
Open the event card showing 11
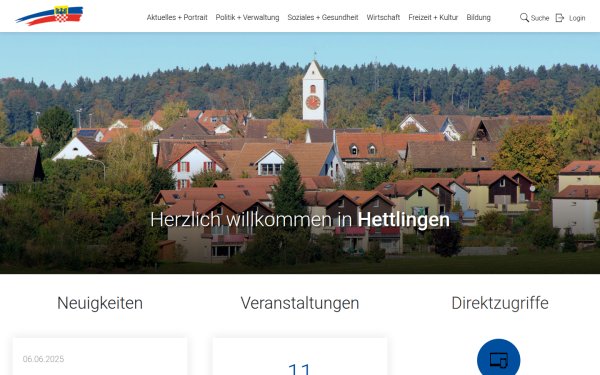(300, 357)
